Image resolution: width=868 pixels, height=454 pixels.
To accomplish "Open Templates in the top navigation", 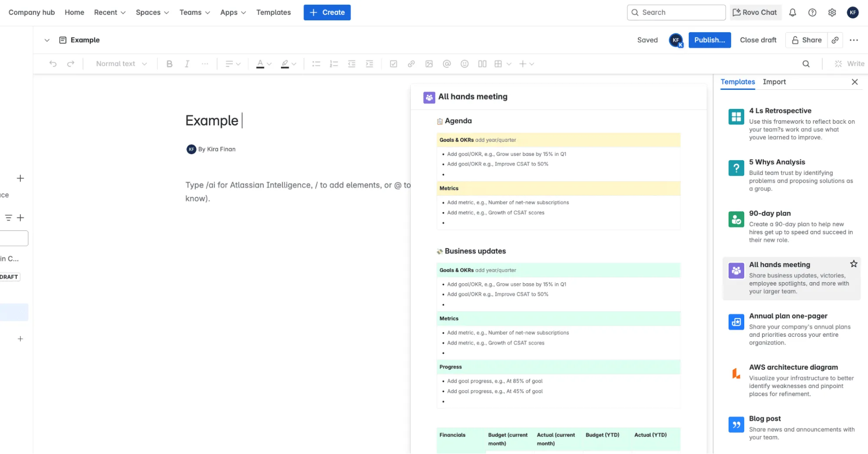I will click(x=273, y=13).
